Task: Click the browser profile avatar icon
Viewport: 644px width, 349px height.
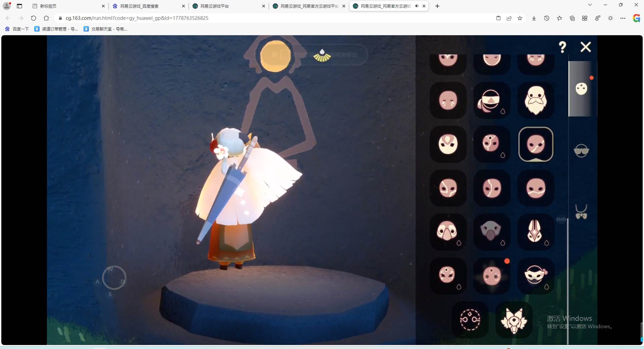Action: pos(7,6)
